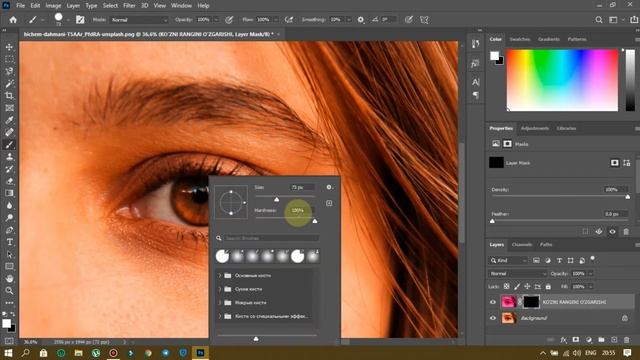The image size is (640, 360).
Task: Select the Zoom tool in the left toolbar
Action: pos(9,291)
